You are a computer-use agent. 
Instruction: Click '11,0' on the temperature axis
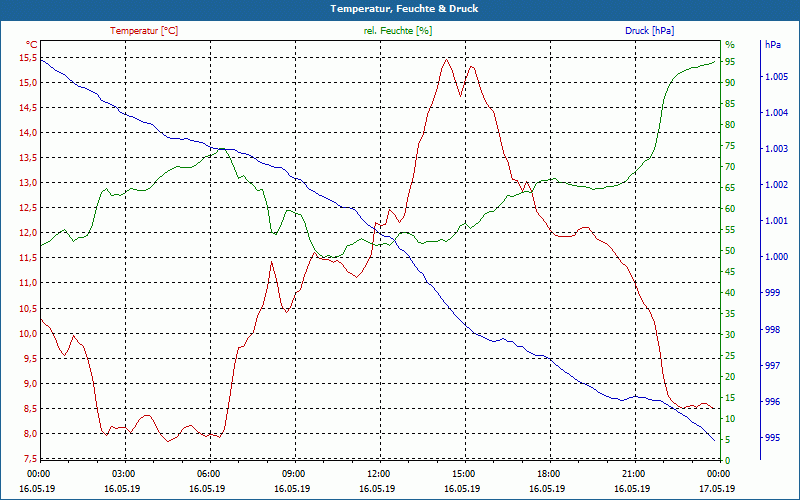click(29, 283)
